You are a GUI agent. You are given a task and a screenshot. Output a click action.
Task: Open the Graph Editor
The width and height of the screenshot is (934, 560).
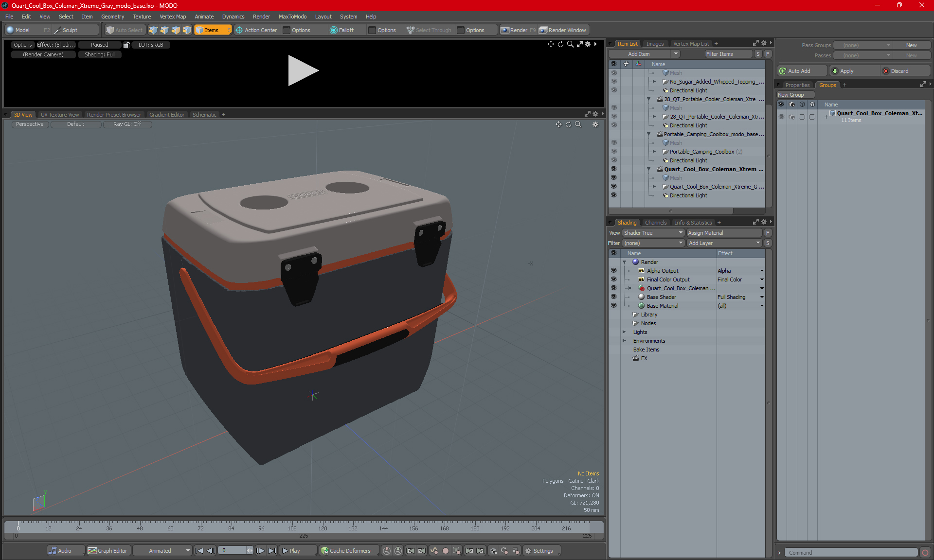point(108,551)
